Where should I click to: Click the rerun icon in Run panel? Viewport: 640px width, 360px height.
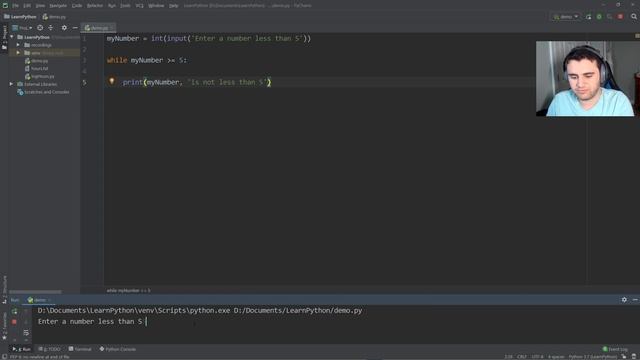coord(14,312)
